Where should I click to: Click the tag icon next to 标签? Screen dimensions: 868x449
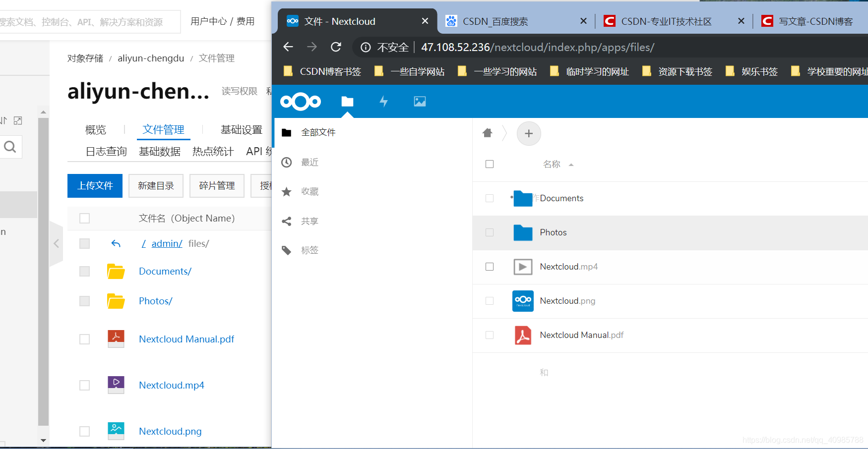tap(287, 250)
